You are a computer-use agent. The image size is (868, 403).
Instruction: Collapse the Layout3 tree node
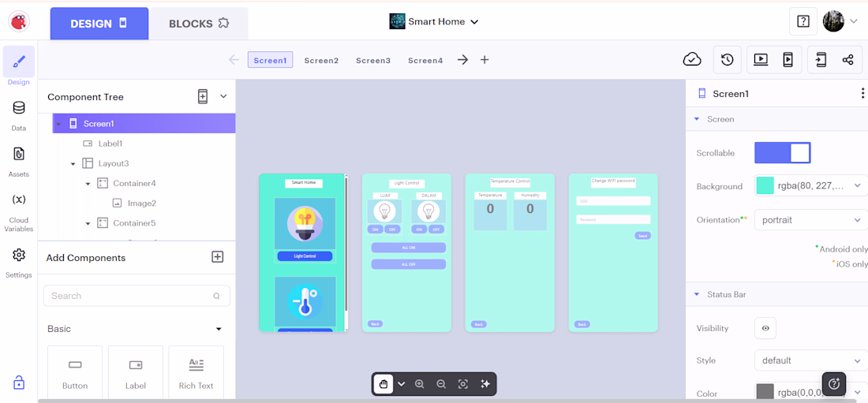(x=73, y=164)
